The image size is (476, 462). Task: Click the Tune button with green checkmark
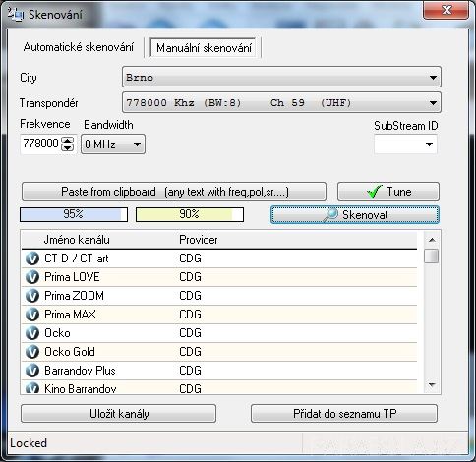click(x=388, y=192)
